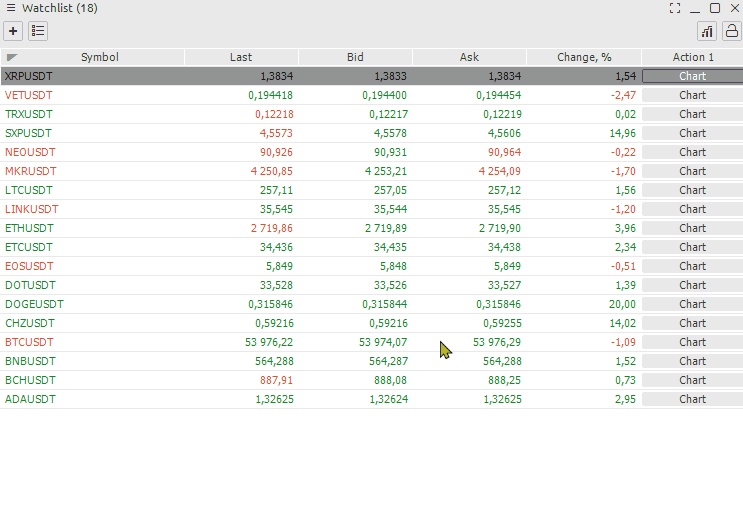Minimize the Watchlist panel
This screenshot has height=508, width=743.
(x=695, y=8)
